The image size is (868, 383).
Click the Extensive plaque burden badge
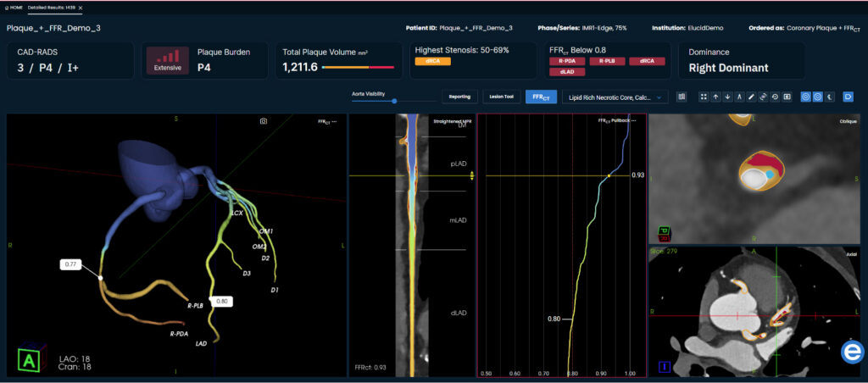click(x=167, y=60)
